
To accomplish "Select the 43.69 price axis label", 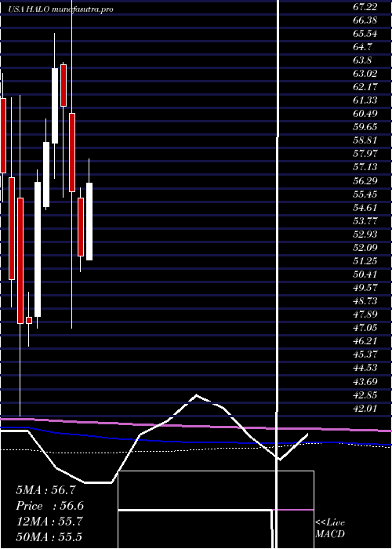I will tap(365, 380).
